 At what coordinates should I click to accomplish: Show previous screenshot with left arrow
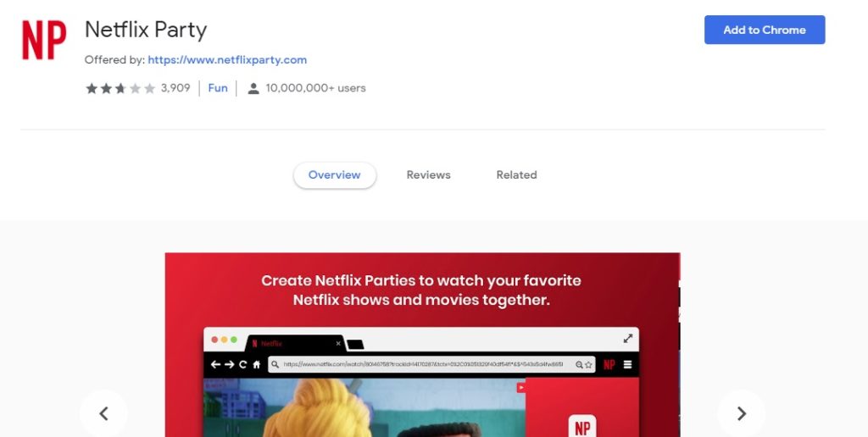pyautogui.click(x=103, y=413)
